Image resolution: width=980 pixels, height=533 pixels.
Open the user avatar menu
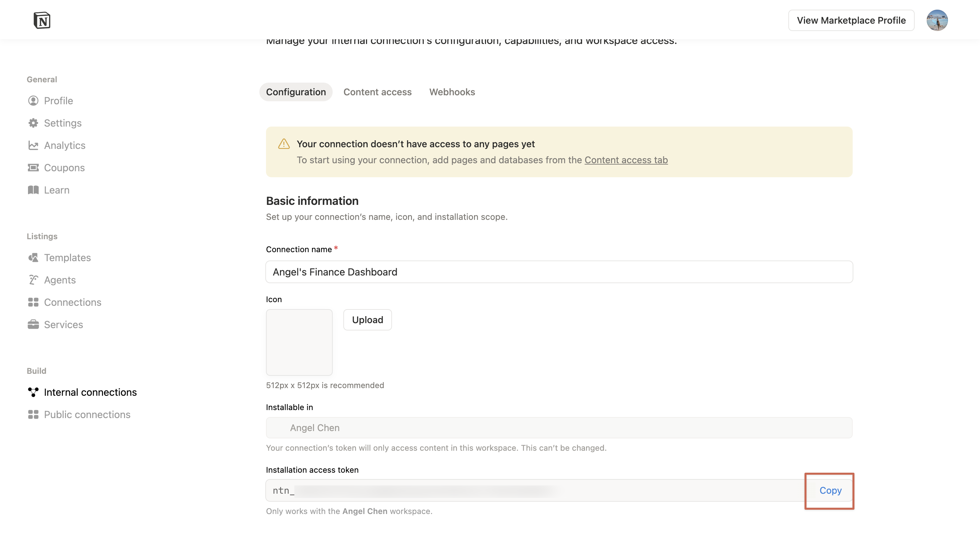click(937, 20)
